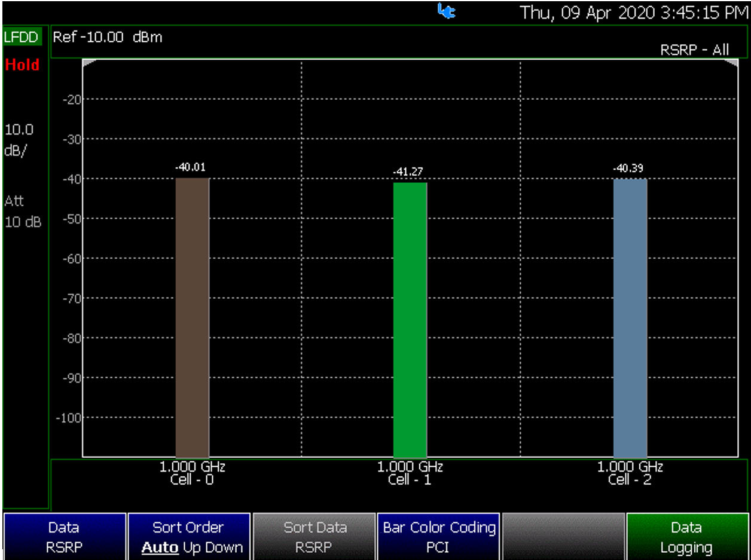
Task: Select the blue Cell 2 bar
Action: [x=630, y=318]
